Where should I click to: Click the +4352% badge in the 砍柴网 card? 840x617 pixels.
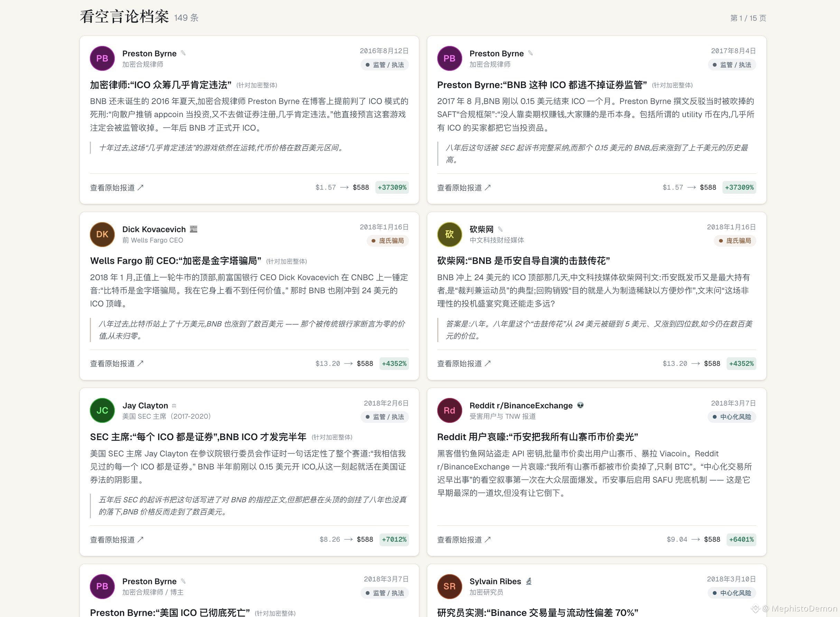point(742,363)
